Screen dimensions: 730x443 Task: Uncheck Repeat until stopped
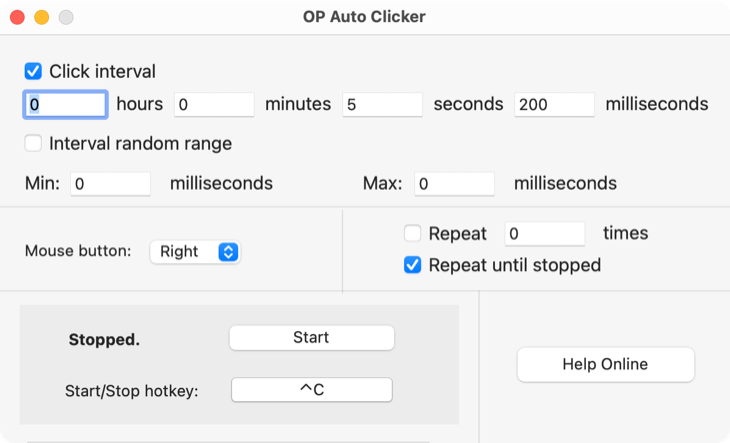click(x=412, y=265)
